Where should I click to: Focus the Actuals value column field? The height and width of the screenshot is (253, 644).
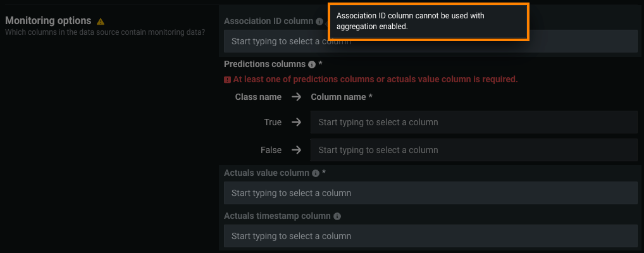pos(430,193)
